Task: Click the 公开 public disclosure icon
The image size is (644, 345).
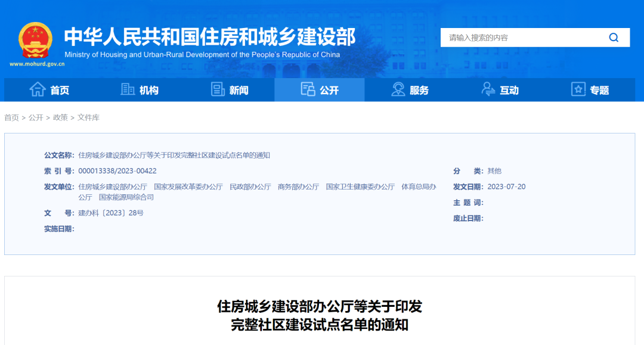Action: click(309, 89)
